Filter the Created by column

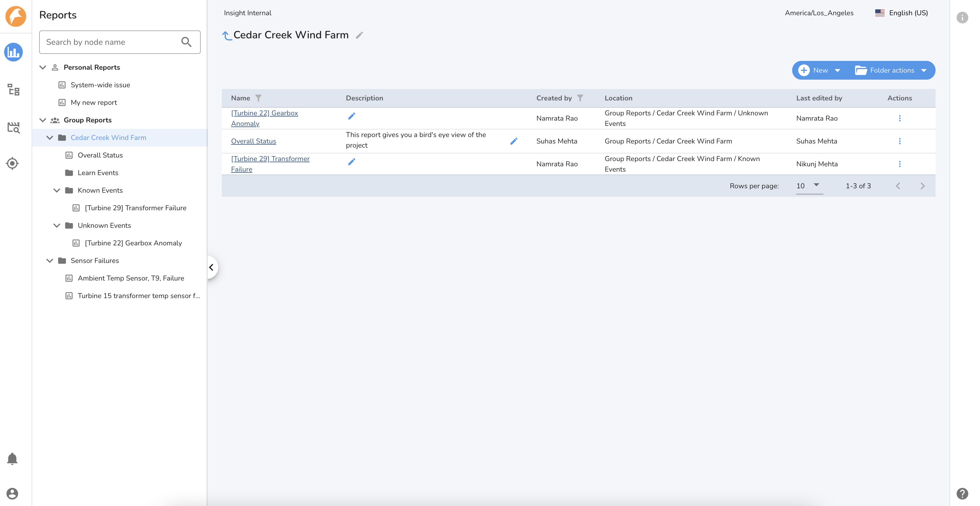(x=580, y=98)
